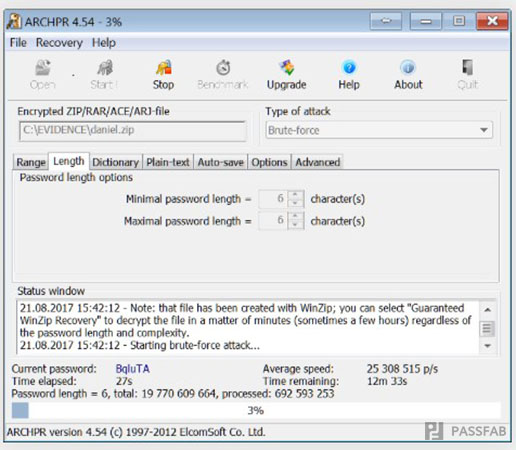516x450 pixels.
Task: Go to the Auto-save tab
Action: [x=221, y=162]
